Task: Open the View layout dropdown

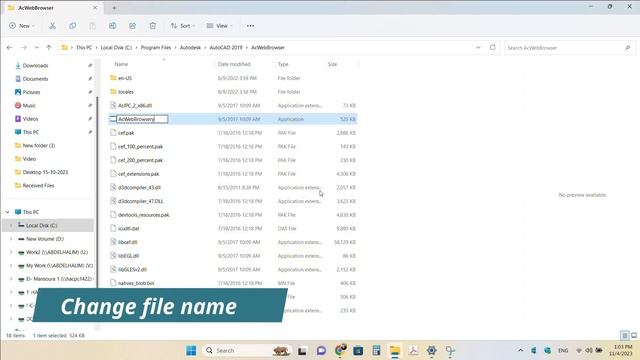Action: click(220, 26)
